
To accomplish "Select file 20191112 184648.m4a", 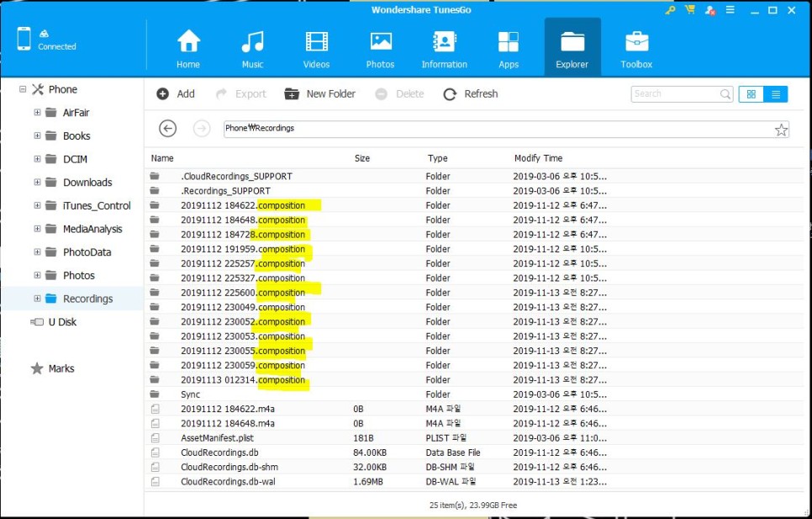I will tap(473, 423).
